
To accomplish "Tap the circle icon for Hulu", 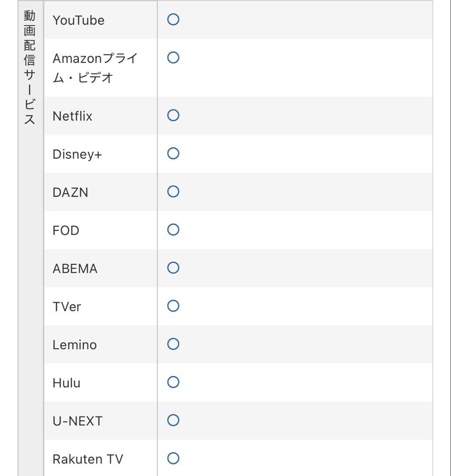I will 174,382.
